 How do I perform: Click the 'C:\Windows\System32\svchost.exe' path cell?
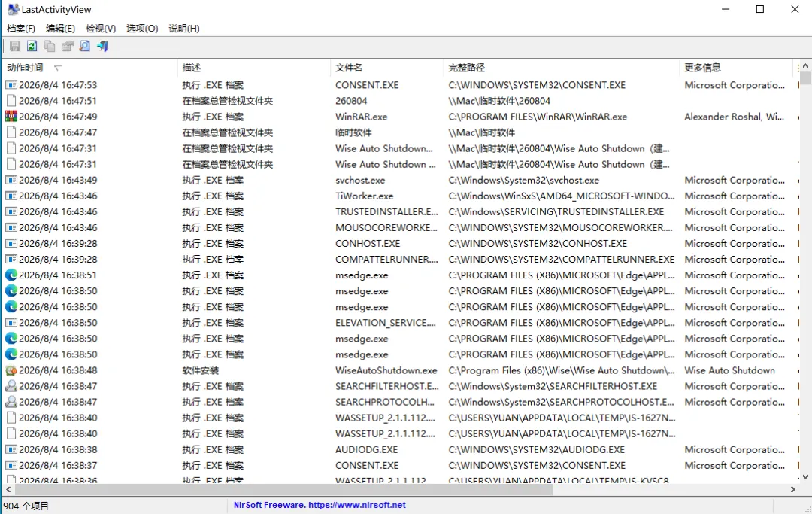[x=523, y=181]
